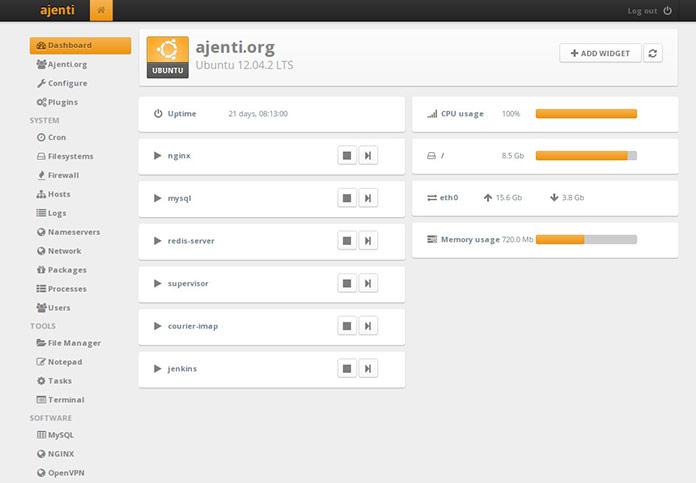This screenshot has height=483, width=696.
Task: Open the OpenVPN software page
Action: coord(60,473)
